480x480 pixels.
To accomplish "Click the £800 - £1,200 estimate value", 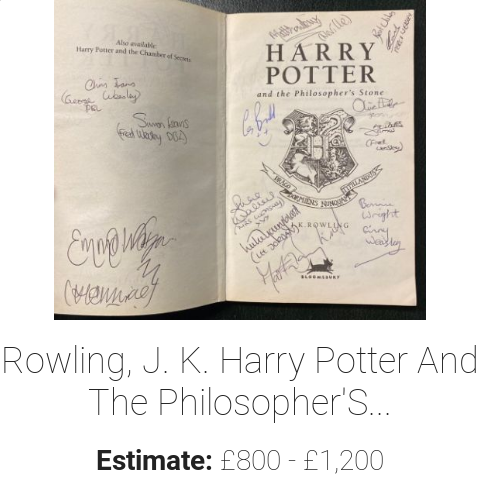I will [302, 460].
